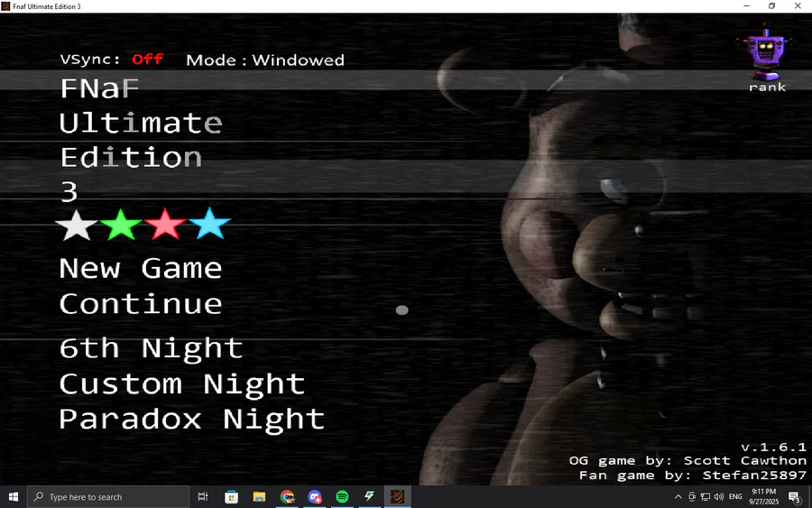Open the notification center

coord(794,497)
